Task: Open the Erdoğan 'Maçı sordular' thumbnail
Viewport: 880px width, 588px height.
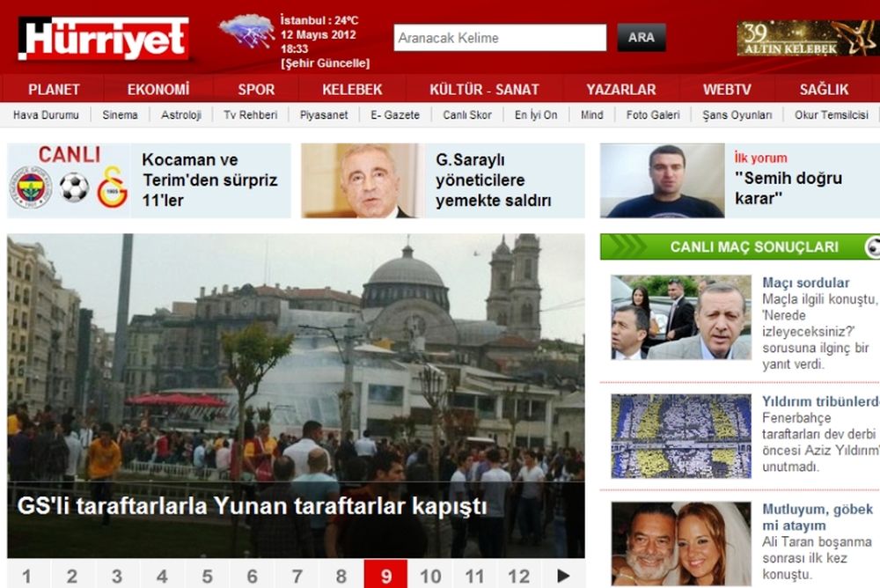Action: point(681,317)
